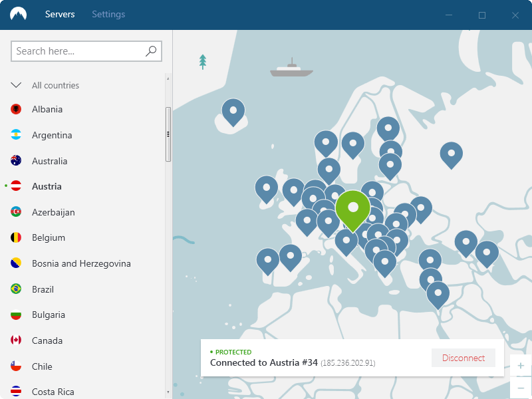Viewport: 532px width, 399px height.
Task: Click the country list scrollbar thumb
Action: (168, 134)
